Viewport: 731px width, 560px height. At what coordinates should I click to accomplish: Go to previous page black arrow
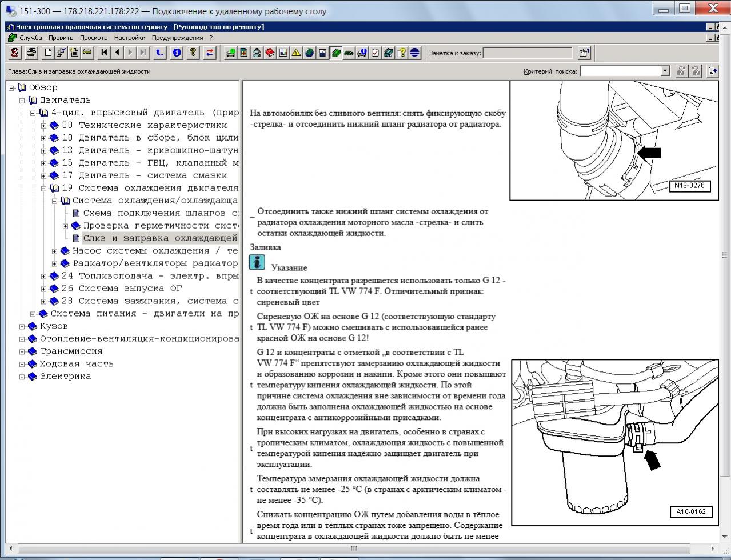(x=117, y=53)
